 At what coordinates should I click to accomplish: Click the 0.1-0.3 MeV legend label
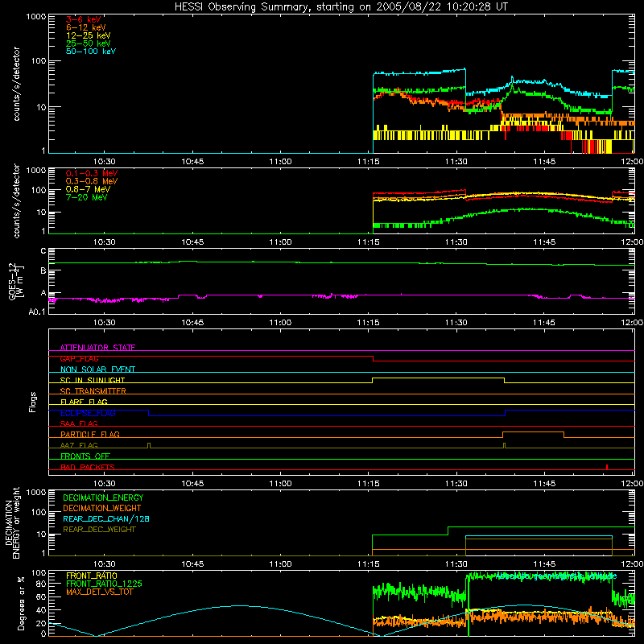(92, 173)
